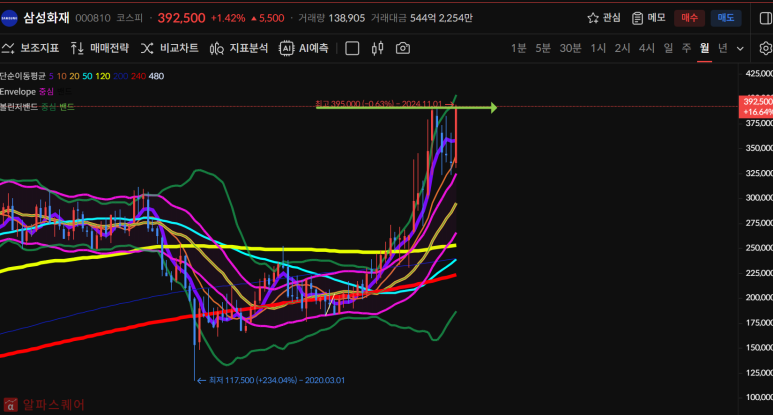The width and height of the screenshot is (773, 415).
Task: Toggle the cyan 50 moving average
Action: 87,76
